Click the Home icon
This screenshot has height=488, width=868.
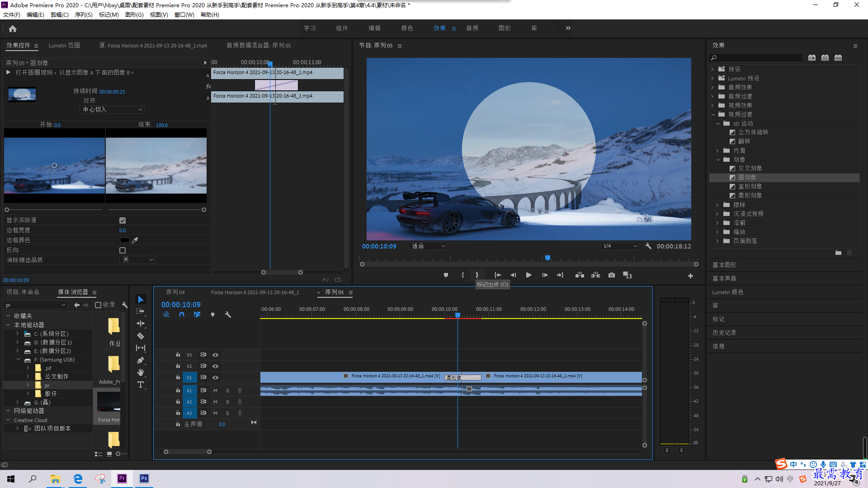(13, 28)
